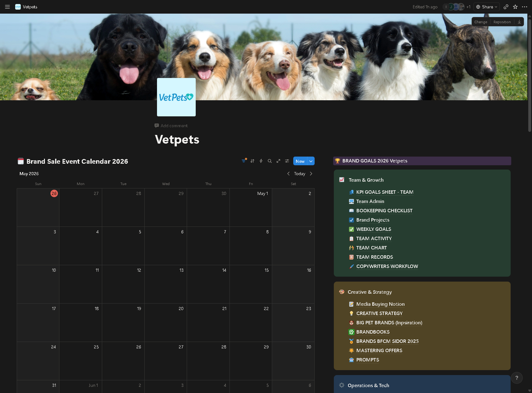The width and height of the screenshot is (532, 393).
Task: Go to next month in calendar
Action: pos(311,174)
